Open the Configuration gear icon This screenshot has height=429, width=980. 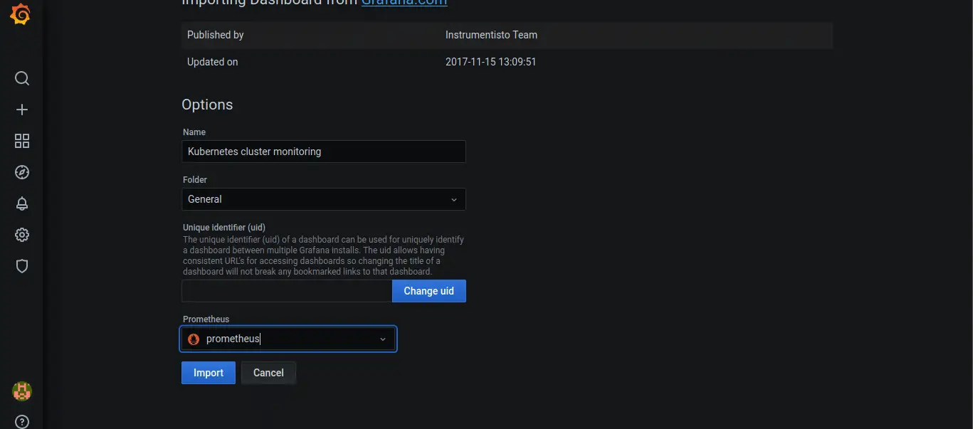pos(21,234)
